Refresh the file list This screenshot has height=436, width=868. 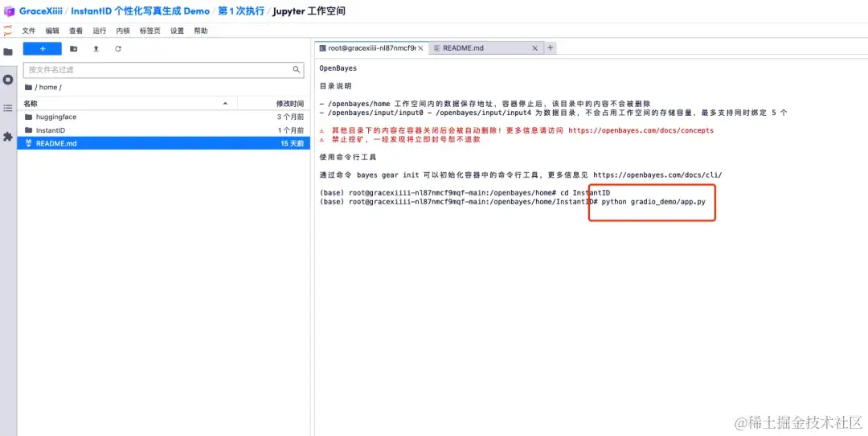click(x=118, y=49)
